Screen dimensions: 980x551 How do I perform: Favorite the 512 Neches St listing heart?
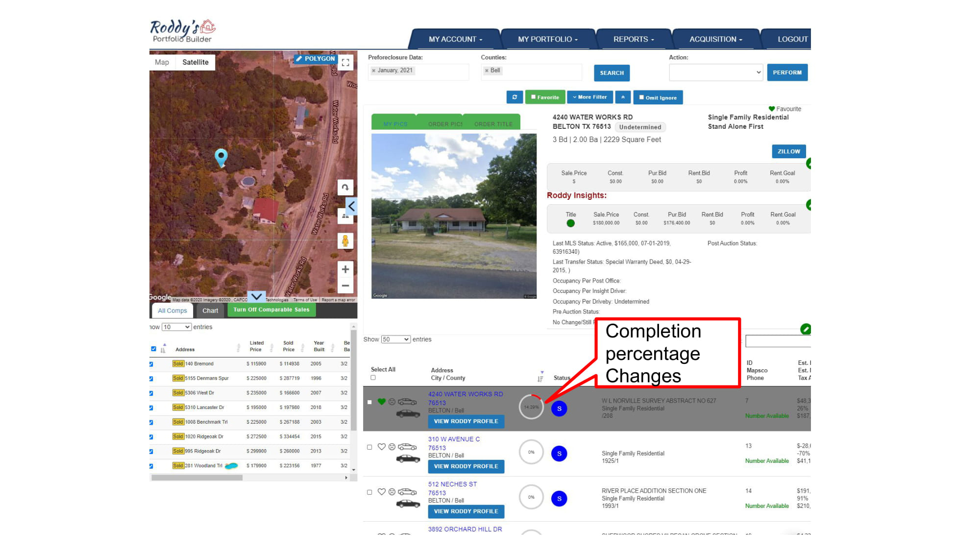coord(382,492)
